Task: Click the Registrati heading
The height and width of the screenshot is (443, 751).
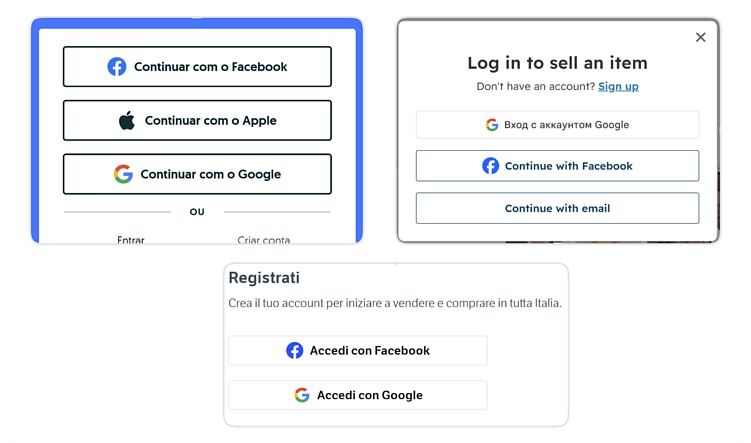Action: click(x=264, y=278)
